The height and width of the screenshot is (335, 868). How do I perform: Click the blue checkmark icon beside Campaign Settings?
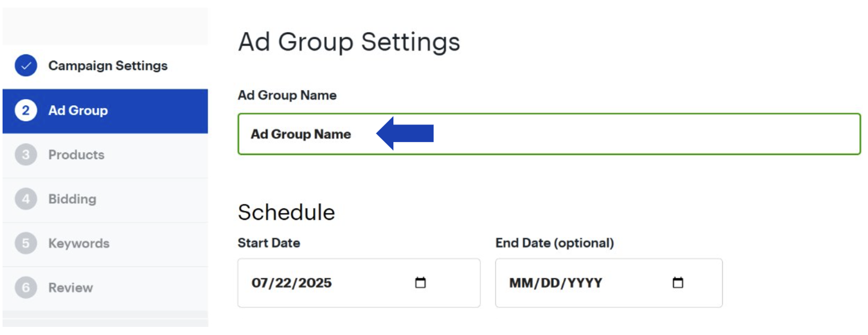pos(26,65)
